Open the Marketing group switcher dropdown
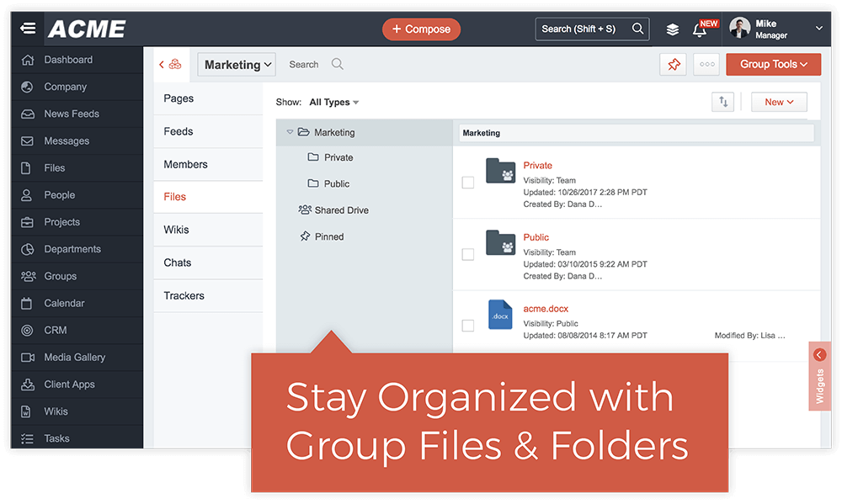Viewport: 842px width, 504px height. tap(236, 64)
